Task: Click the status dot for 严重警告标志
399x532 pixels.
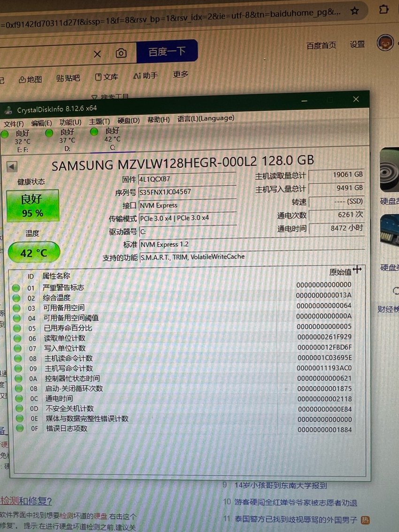Action: [x=16, y=288]
